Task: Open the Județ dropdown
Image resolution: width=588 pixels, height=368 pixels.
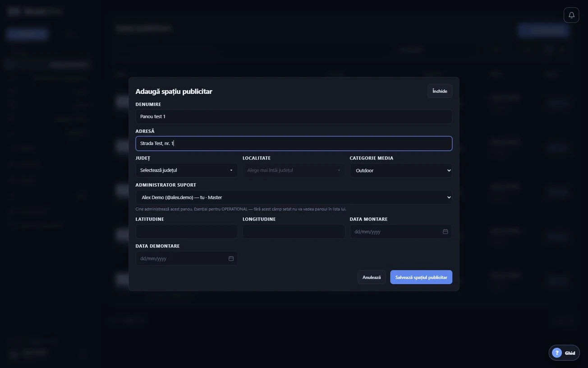Action: pos(187,170)
